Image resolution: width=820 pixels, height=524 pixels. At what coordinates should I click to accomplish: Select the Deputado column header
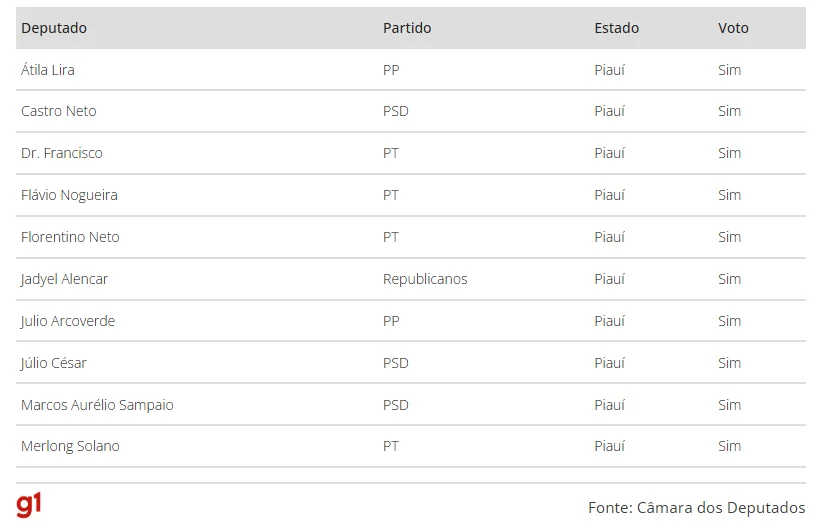[54, 28]
